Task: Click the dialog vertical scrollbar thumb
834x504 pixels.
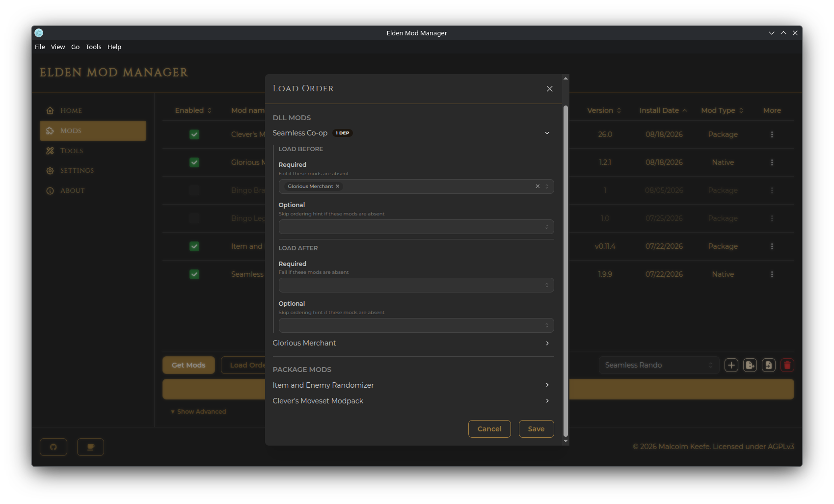Action: (x=565, y=271)
